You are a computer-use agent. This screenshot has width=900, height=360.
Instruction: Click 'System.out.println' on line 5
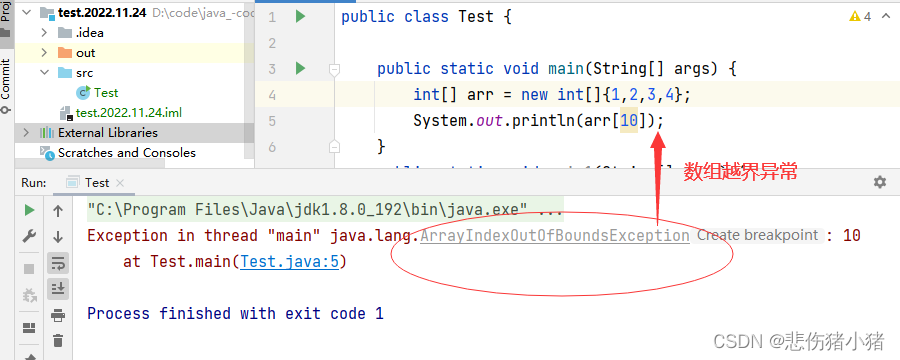[x=494, y=121]
